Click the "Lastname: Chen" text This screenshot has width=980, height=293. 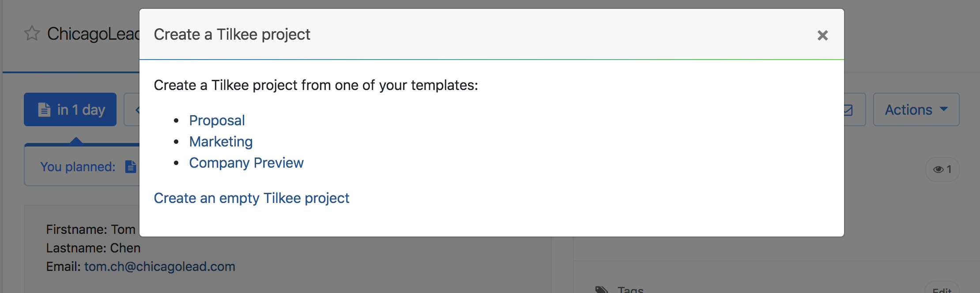click(93, 248)
